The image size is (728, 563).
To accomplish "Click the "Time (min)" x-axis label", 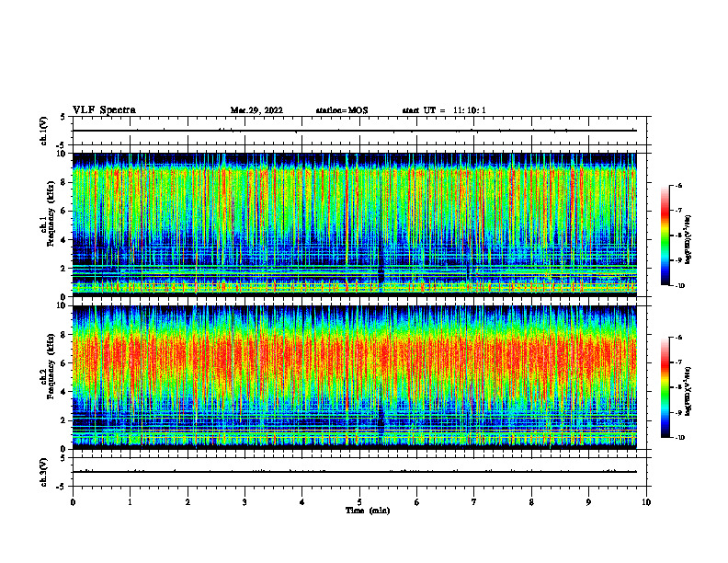I will [368, 511].
